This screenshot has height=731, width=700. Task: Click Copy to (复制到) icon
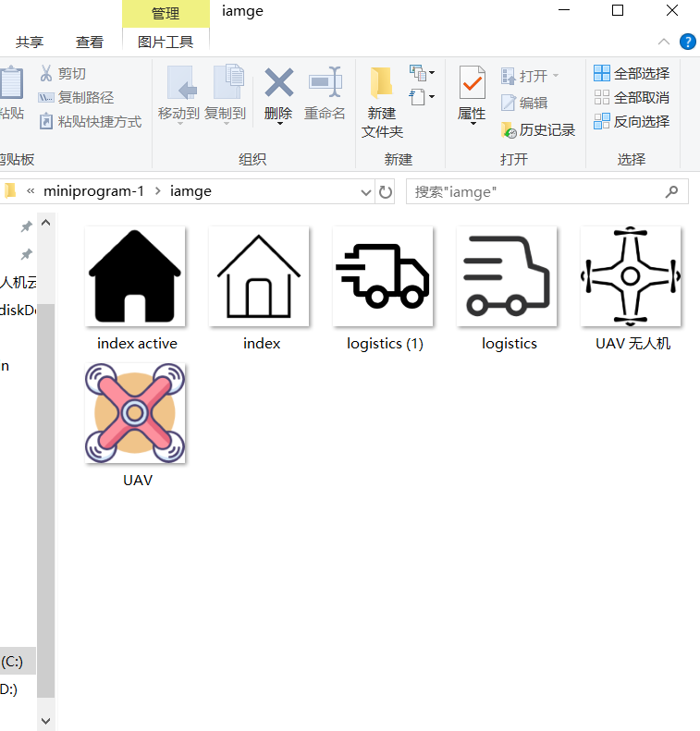pyautogui.click(x=228, y=81)
